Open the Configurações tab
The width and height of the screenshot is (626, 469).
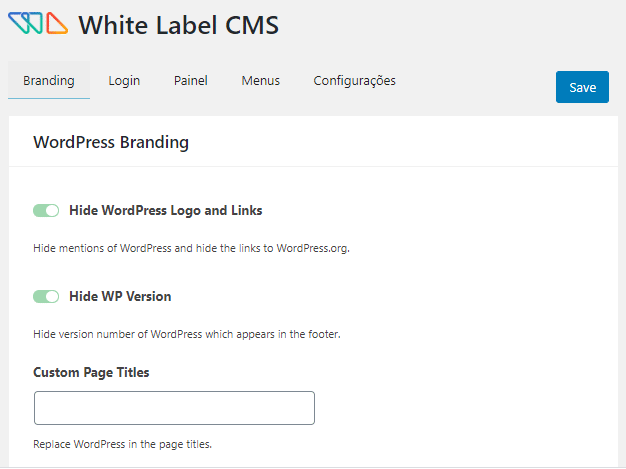[x=354, y=81]
